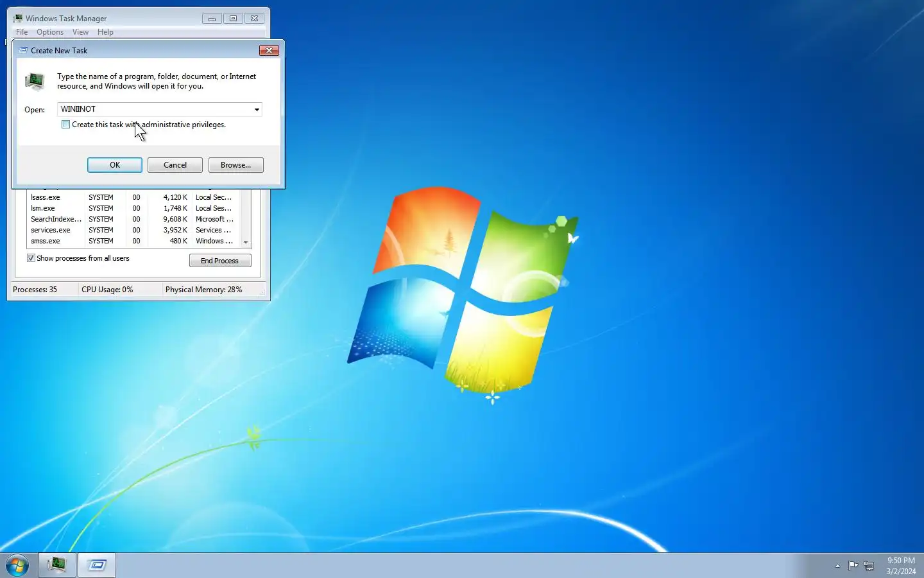
Task: Click End Process button
Action: pos(220,260)
